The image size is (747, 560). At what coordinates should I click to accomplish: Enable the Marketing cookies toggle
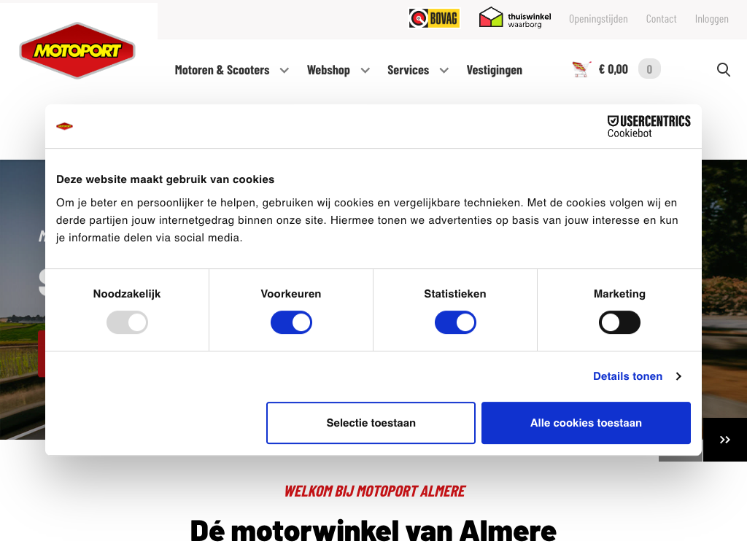click(x=619, y=322)
